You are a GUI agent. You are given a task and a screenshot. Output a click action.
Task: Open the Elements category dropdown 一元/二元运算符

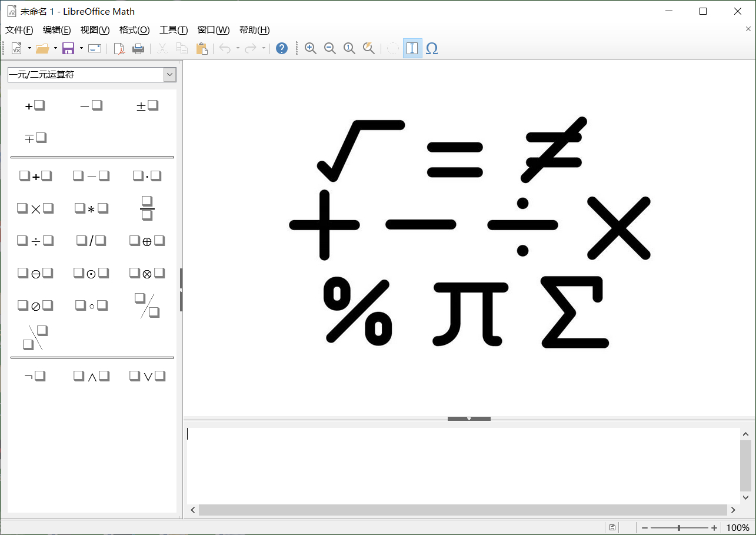tap(169, 74)
